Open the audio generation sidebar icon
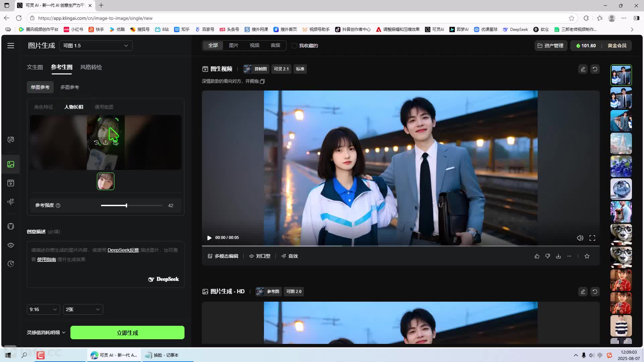 (x=11, y=202)
